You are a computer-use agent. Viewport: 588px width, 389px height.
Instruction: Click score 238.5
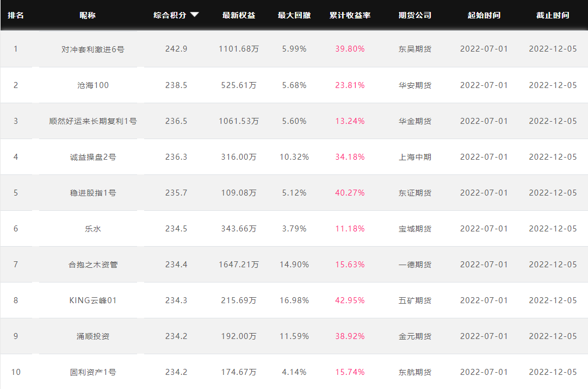pos(176,85)
